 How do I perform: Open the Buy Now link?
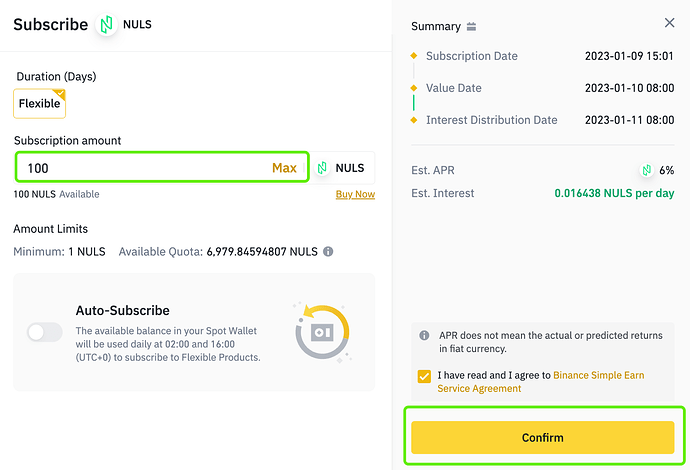click(x=355, y=194)
